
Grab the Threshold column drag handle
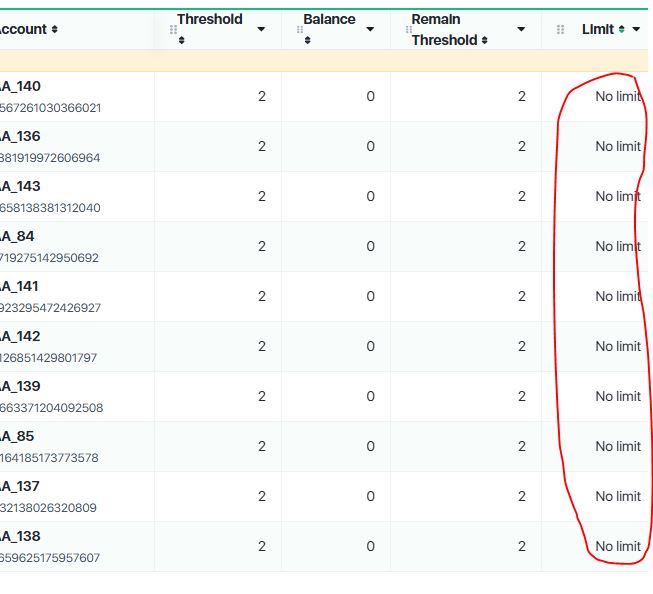(x=173, y=30)
